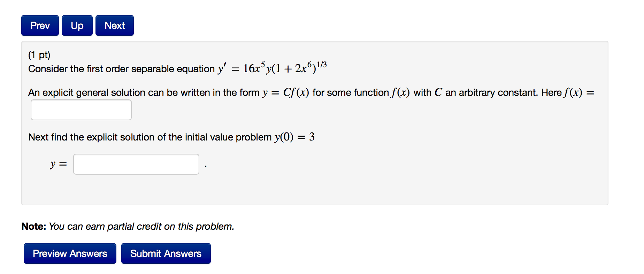Click the y = label beside second input
Viewport: 644px width, 274px height.
click(58, 164)
